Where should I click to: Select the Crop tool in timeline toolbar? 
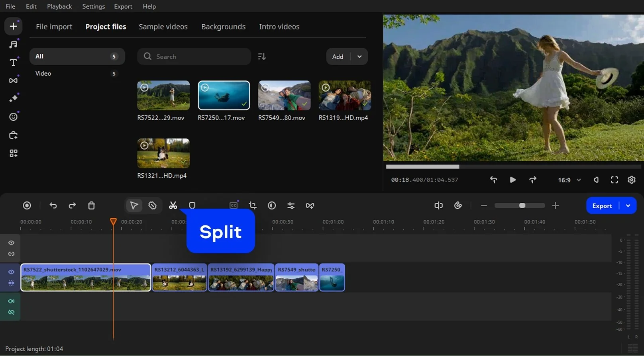[x=253, y=205]
